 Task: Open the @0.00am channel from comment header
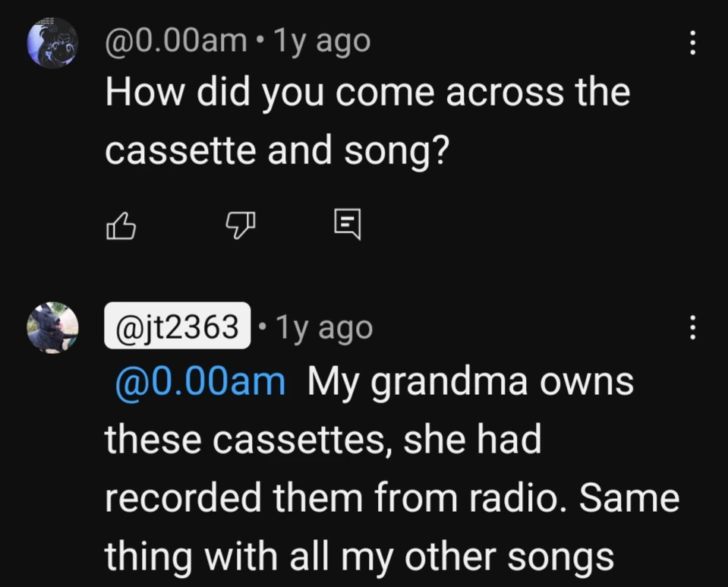coord(175,41)
